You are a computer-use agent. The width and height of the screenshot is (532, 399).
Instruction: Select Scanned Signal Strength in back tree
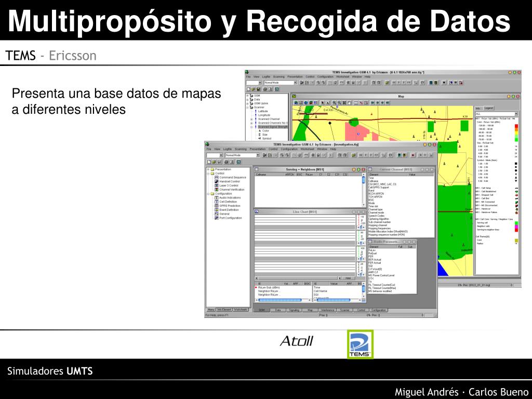pyautogui.click(x=272, y=127)
